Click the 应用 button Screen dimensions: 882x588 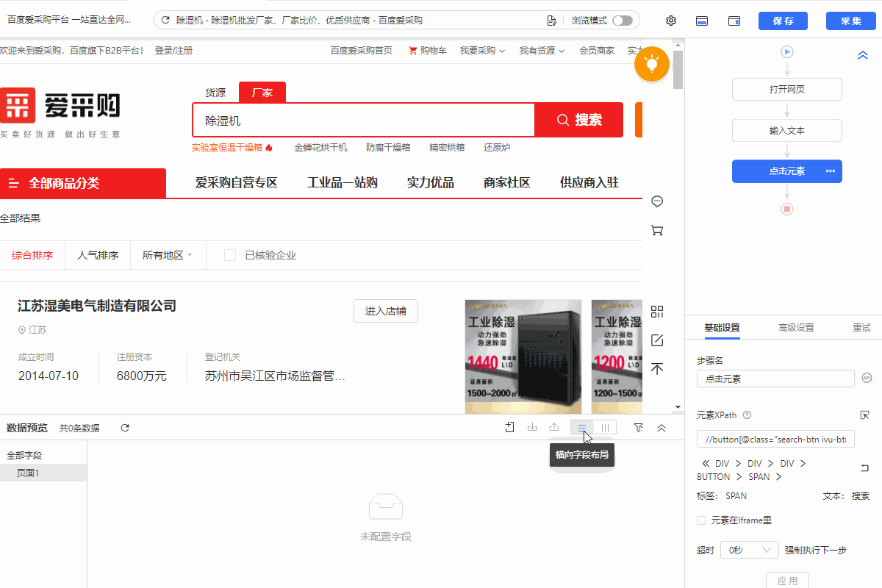point(787,581)
